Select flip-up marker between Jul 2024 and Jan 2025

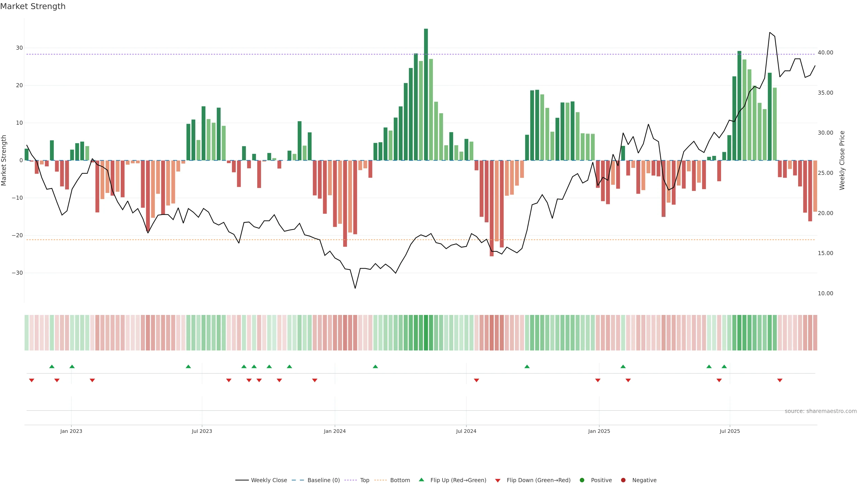pyautogui.click(x=527, y=366)
